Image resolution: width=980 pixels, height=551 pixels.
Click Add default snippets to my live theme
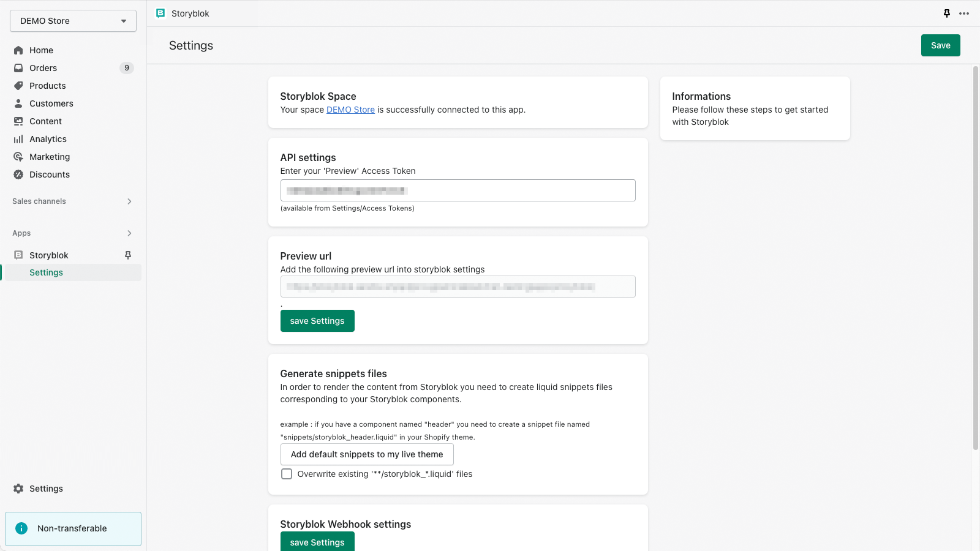pos(367,454)
